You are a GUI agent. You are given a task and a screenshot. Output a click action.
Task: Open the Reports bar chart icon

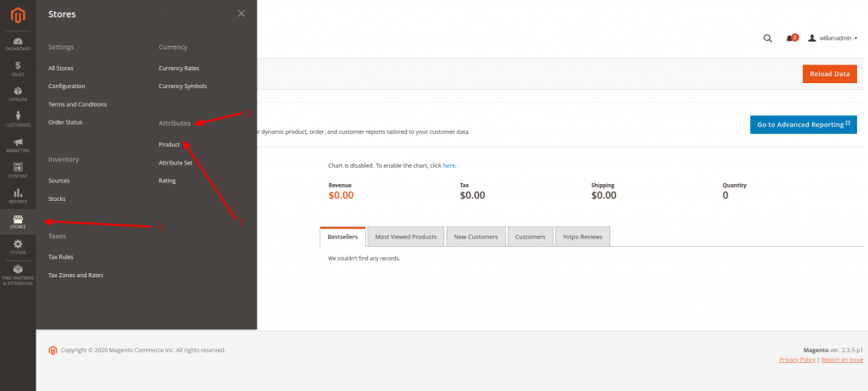tap(18, 195)
